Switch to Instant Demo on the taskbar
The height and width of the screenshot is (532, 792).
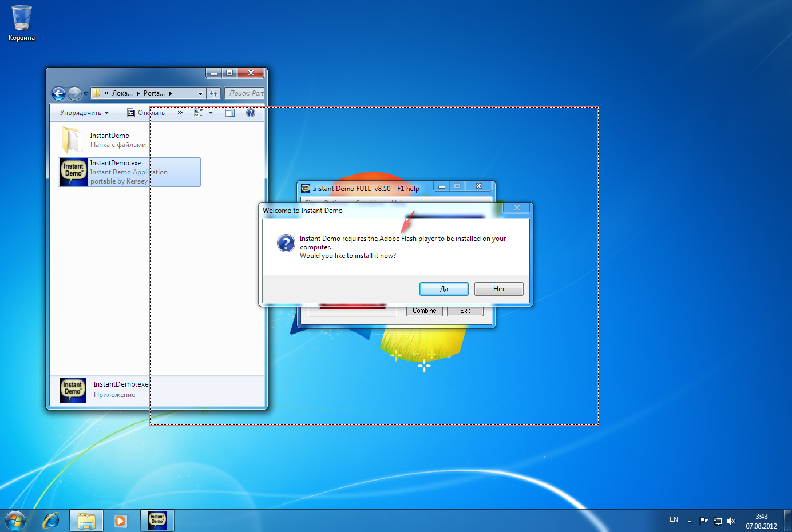click(x=157, y=521)
